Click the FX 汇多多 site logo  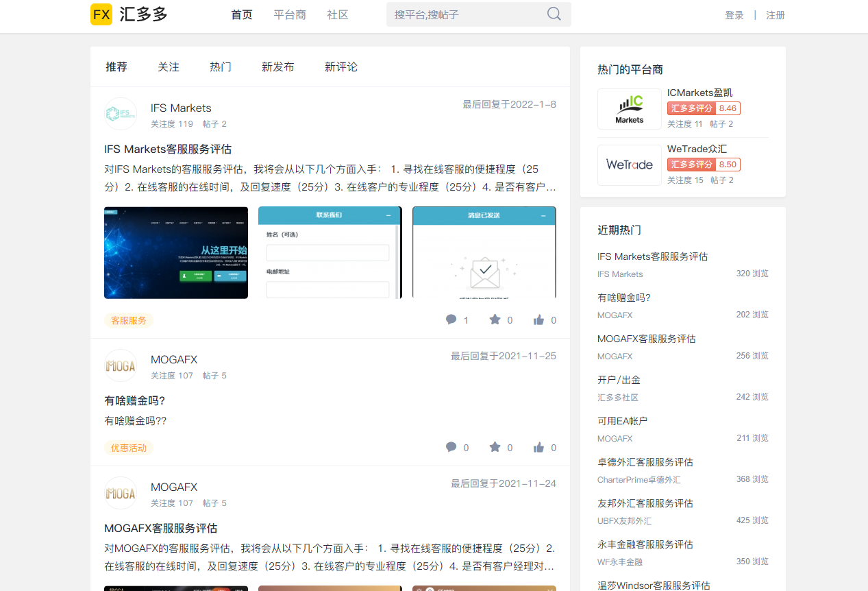click(129, 14)
